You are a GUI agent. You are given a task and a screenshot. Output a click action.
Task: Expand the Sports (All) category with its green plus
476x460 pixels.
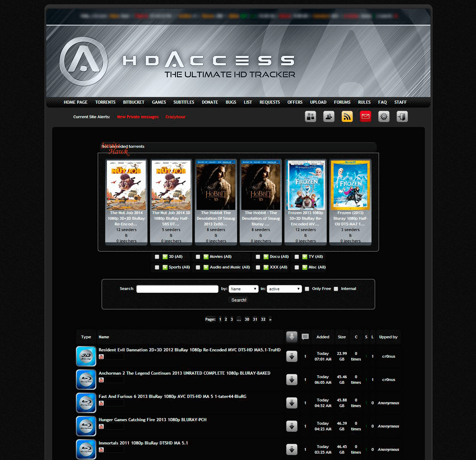coord(165,267)
